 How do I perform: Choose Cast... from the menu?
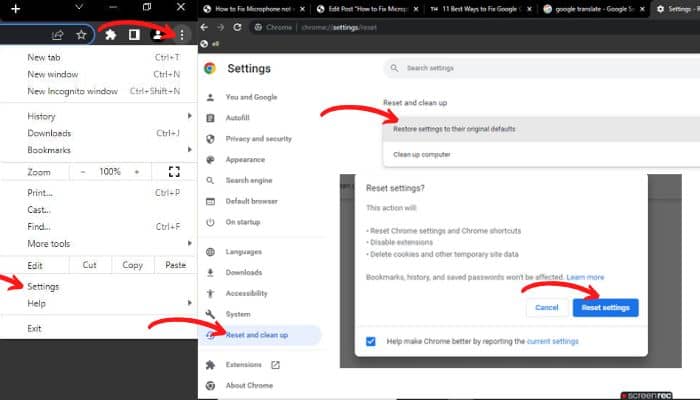pyautogui.click(x=98, y=210)
